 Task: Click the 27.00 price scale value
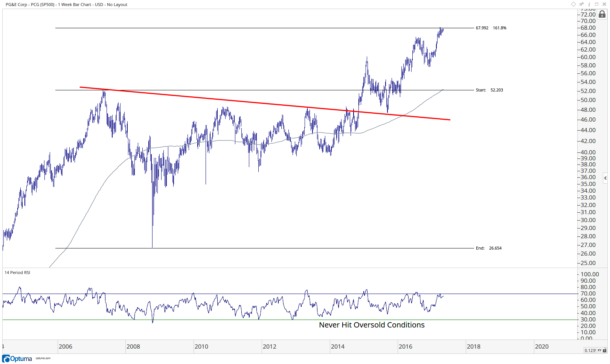point(588,245)
